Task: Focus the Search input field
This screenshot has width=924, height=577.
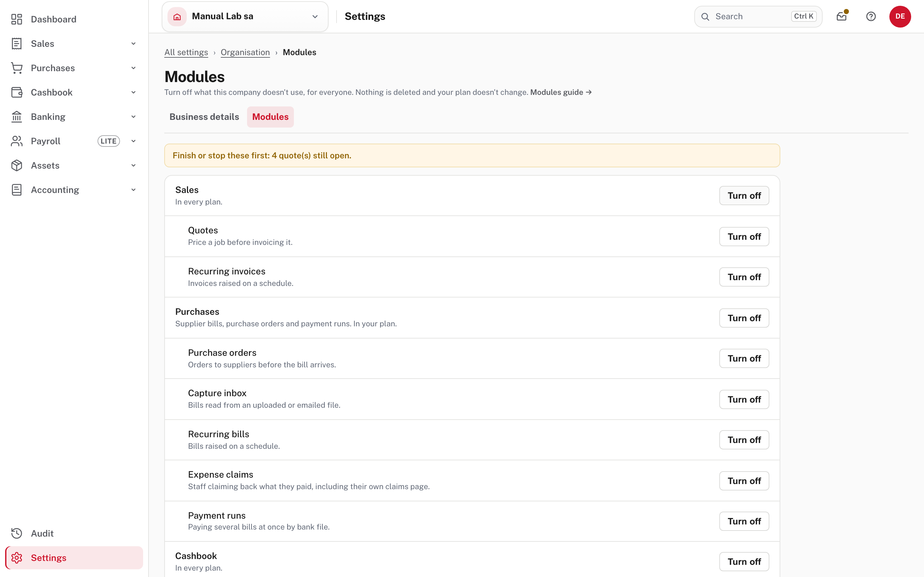Action: [x=758, y=16]
